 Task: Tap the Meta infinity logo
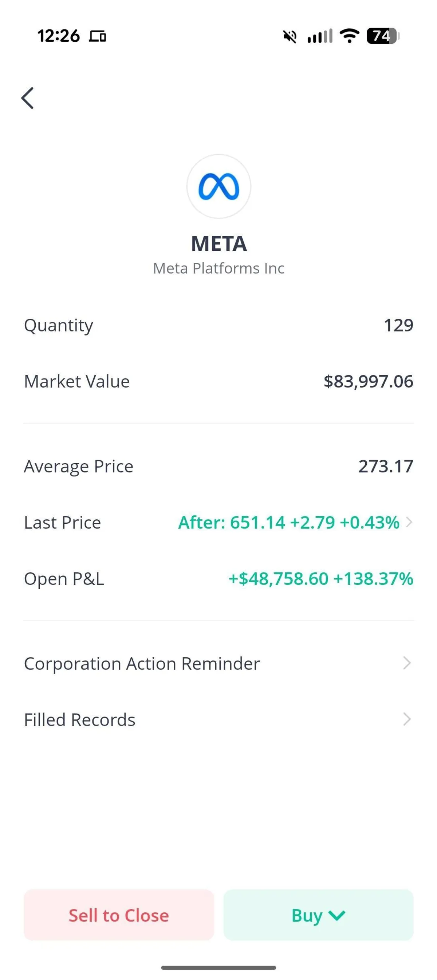219,186
